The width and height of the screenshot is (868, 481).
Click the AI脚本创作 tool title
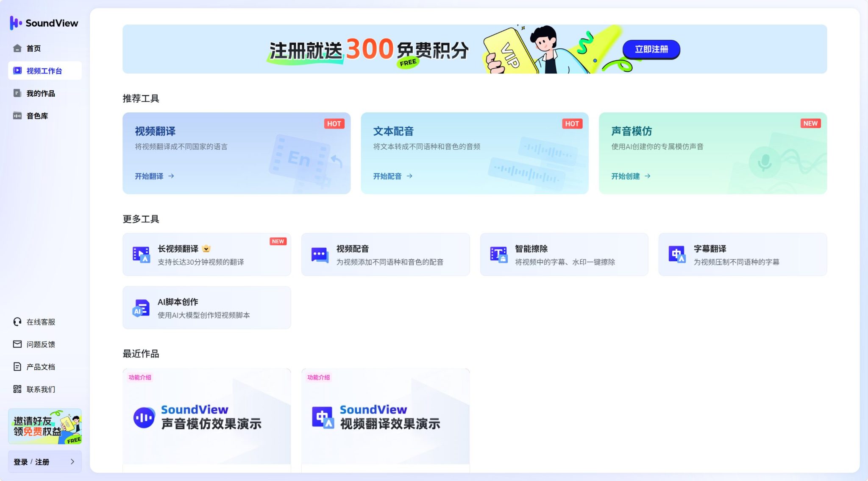pos(178,302)
